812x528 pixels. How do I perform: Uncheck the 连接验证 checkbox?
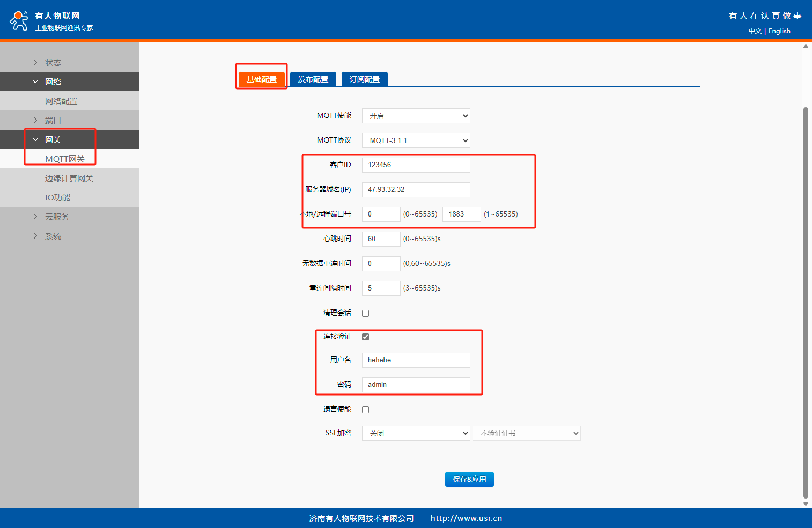366,337
